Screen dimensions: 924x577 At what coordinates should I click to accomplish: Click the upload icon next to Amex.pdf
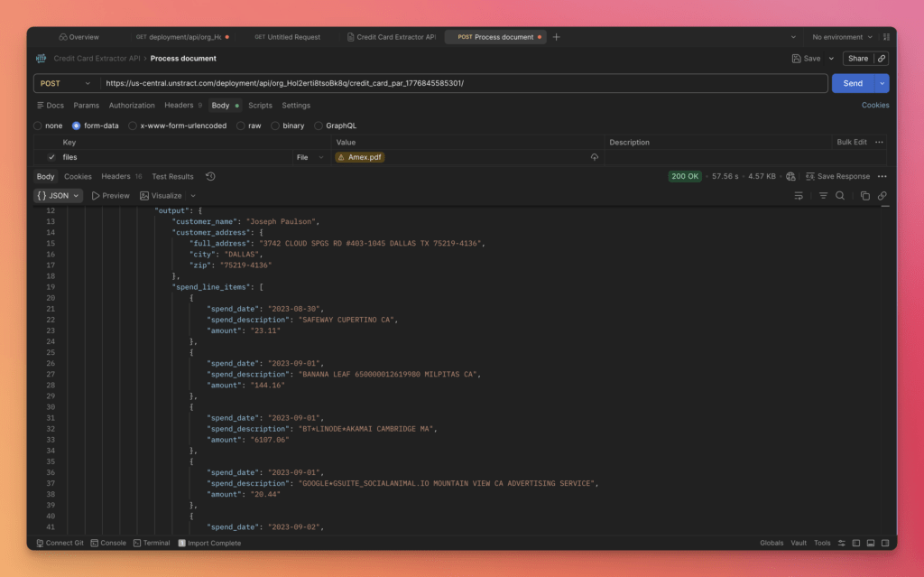(x=595, y=157)
